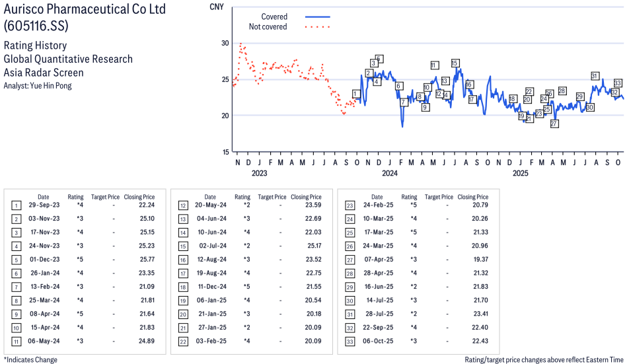
Task: Click the CNY axis label
Action: [215, 7]
